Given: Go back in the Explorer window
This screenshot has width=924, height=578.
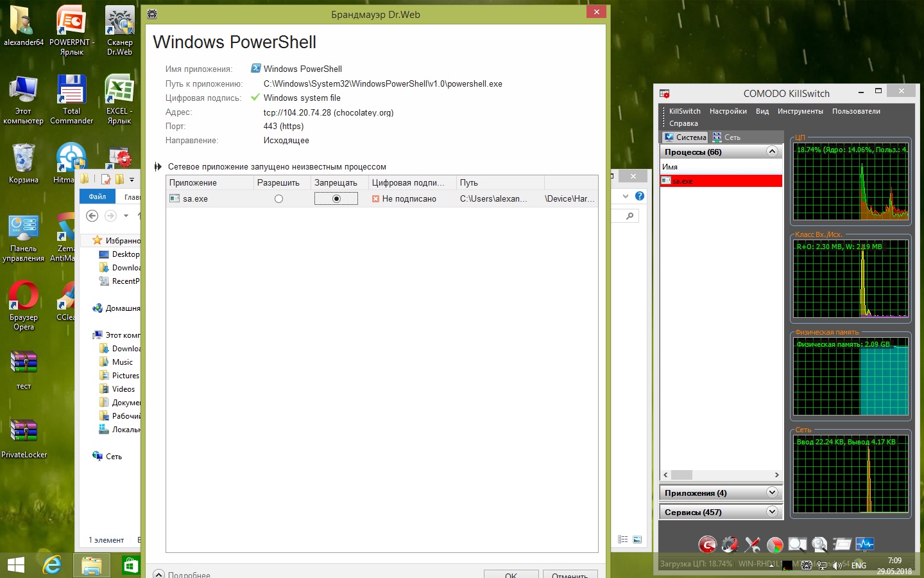Looking at the screenshot, I should coord(92,216).
